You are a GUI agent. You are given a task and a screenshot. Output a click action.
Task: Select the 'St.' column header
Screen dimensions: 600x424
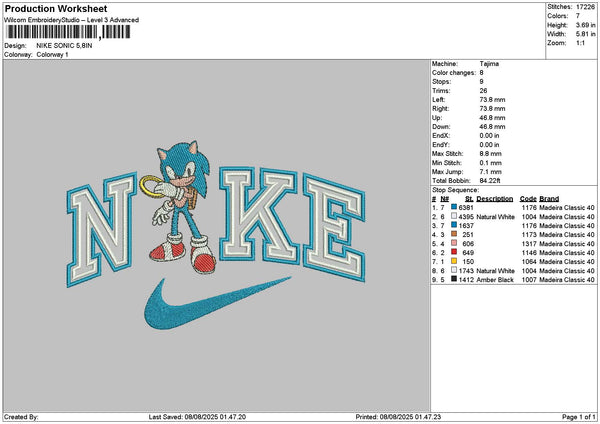click(x=470, y=199)
